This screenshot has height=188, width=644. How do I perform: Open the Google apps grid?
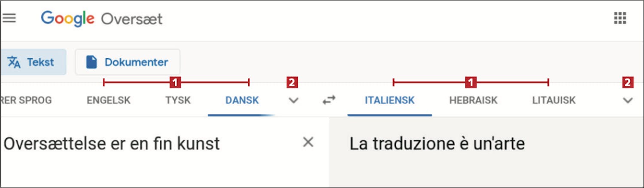(x=620, y=18)
